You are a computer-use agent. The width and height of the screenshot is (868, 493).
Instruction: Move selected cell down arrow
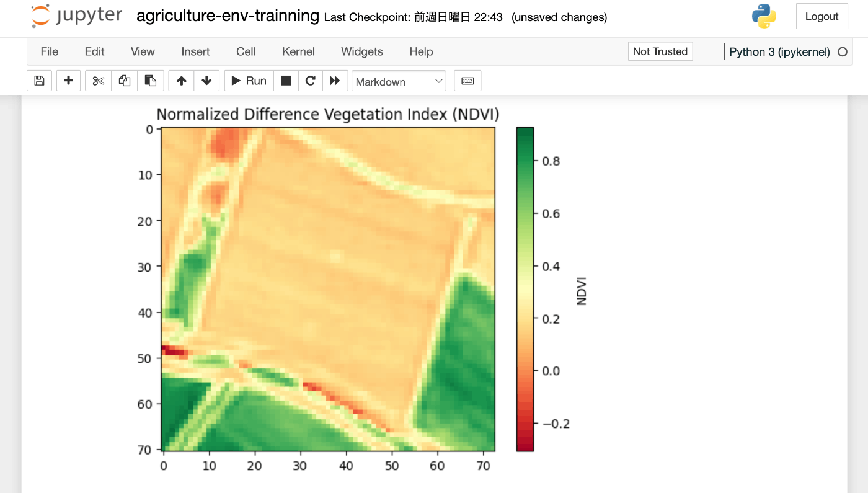206,81
